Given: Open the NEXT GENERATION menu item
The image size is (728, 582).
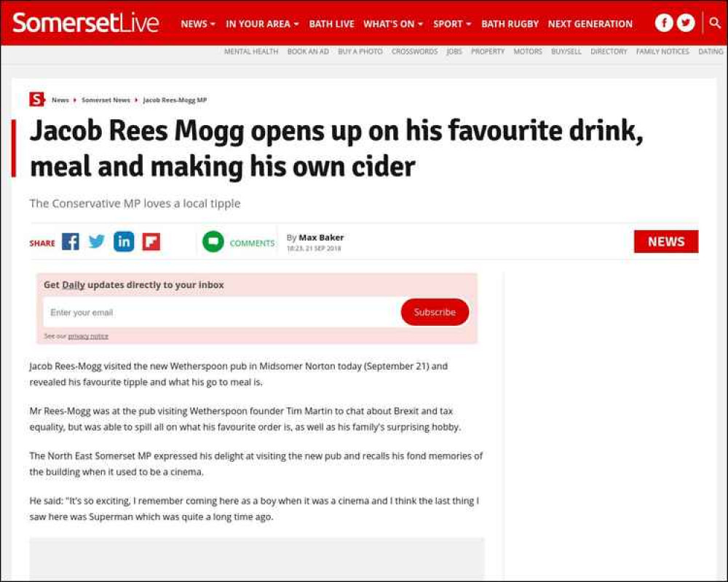Looking at the screenshot, I should click(590, 24).
